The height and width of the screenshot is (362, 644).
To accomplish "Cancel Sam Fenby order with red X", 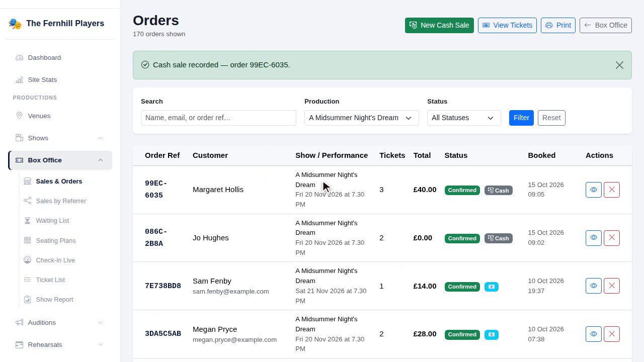I will tap(612, 286).
